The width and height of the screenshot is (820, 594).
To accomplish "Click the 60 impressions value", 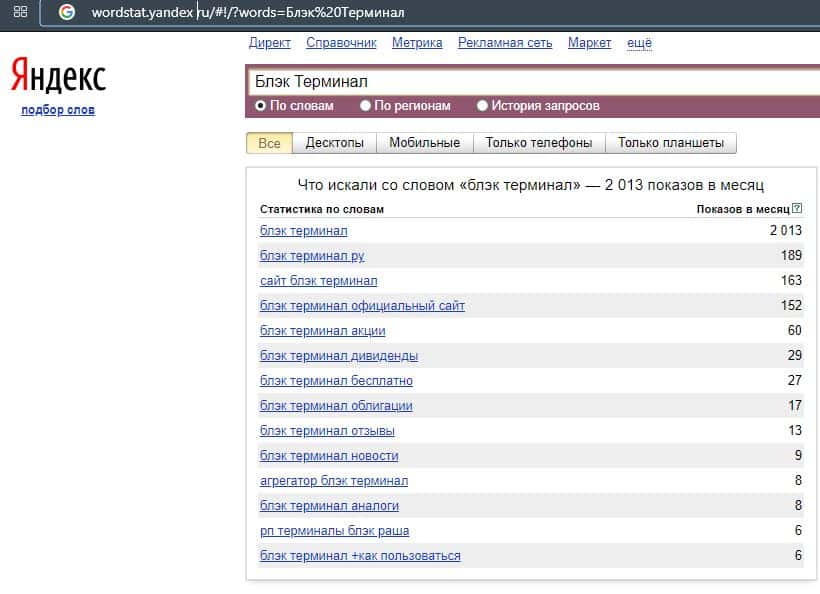I will (x=794, y=330).
